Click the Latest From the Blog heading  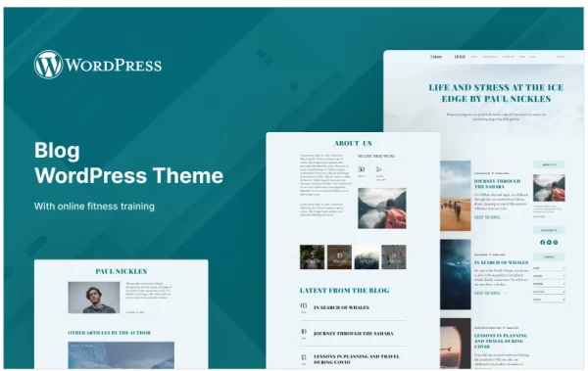coord(344,291)
